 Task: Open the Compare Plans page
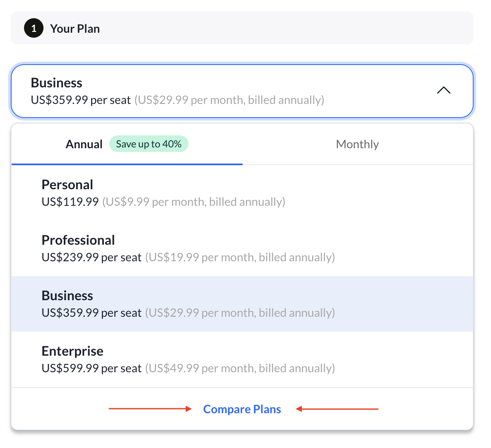(242, 409)
